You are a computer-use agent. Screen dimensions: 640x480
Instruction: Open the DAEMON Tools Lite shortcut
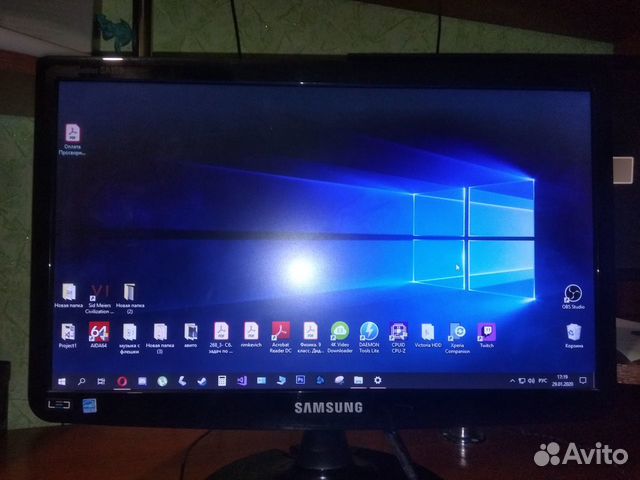point(369,332)
